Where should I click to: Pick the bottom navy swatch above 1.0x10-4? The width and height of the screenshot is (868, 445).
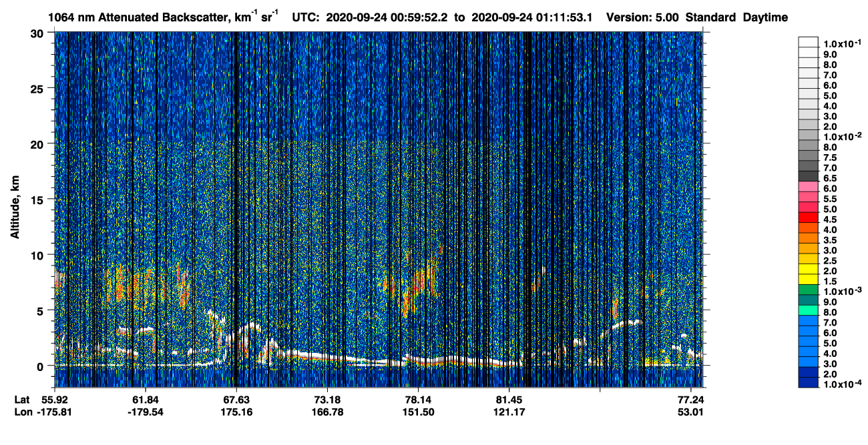click(x=808, y=382)
